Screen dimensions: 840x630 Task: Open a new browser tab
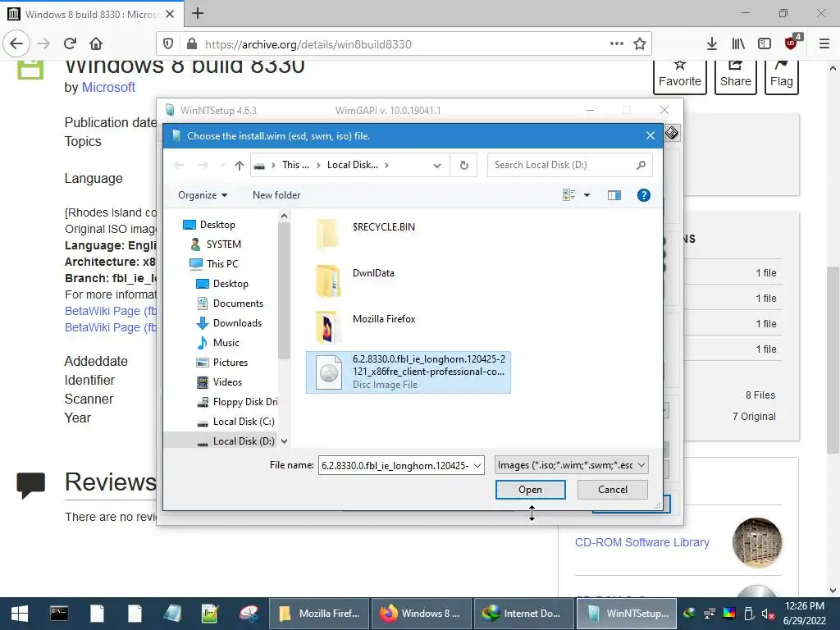pos(198,13)
